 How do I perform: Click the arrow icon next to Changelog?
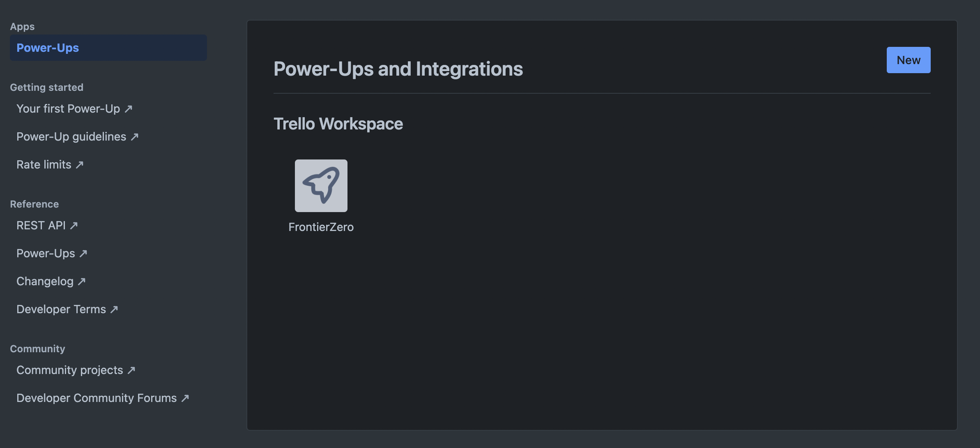tap(82, 281)
